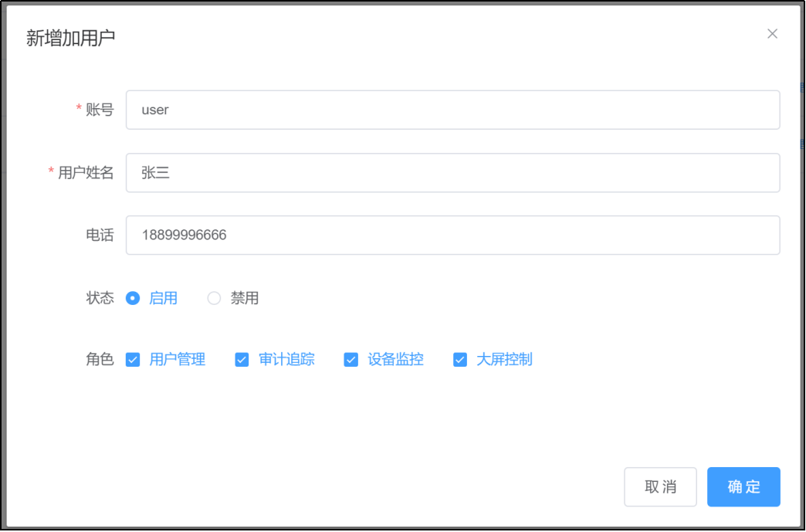Click the 取消 button
This screenshot has height=532, width=806.
(661, 486)
